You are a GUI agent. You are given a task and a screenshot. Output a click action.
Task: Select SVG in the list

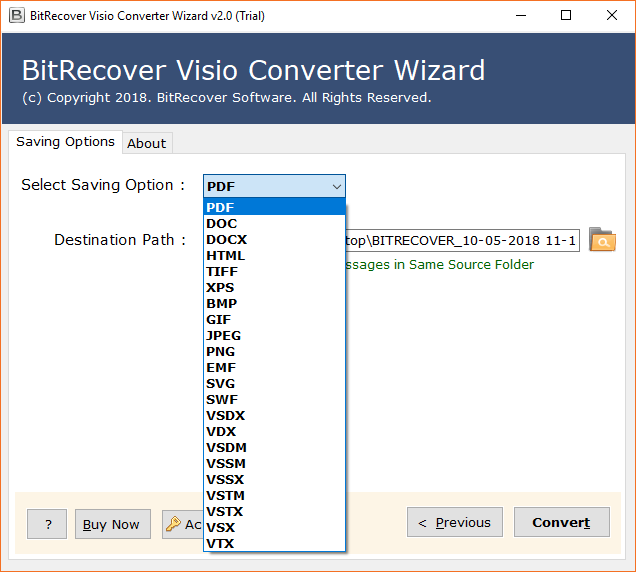[x=274, y=383]
